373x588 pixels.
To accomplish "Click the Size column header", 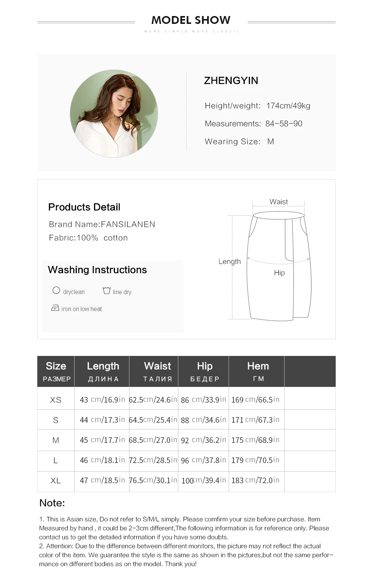I will click(x=56, y=371).
